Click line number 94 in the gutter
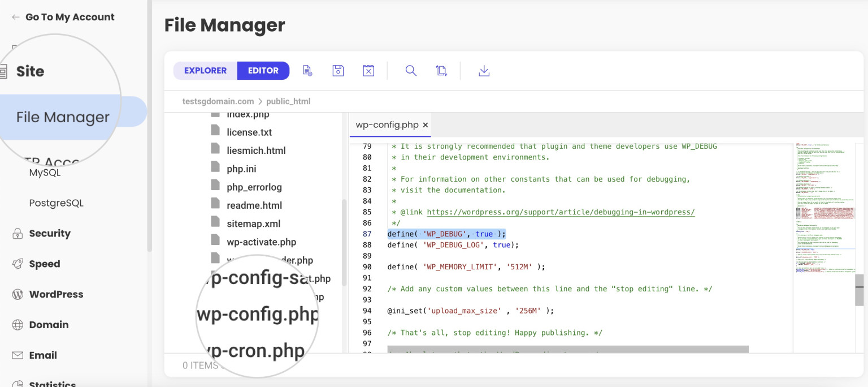868x387 pixels. click(x=367, y=311)
